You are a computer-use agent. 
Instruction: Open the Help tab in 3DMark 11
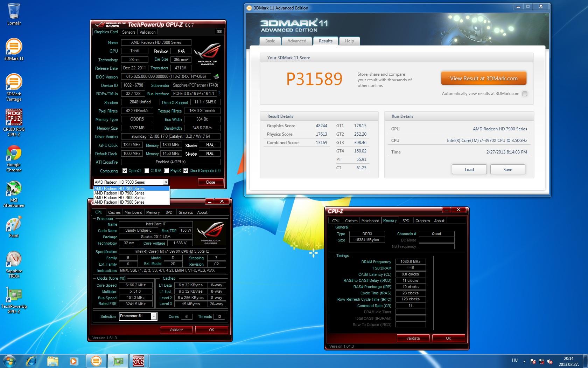[x=349, y=41]
